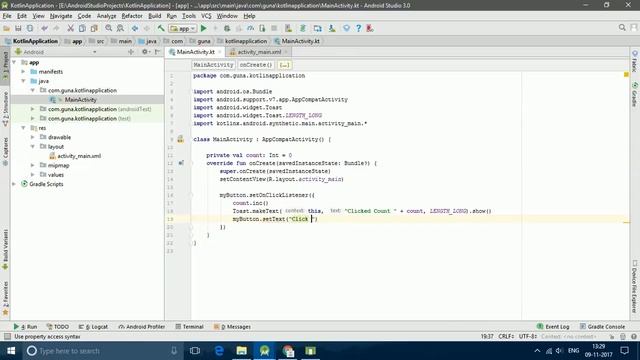Click the Copy toolbar icon
The height and width of the screenshot is (360, 640).
click(82, 28)
